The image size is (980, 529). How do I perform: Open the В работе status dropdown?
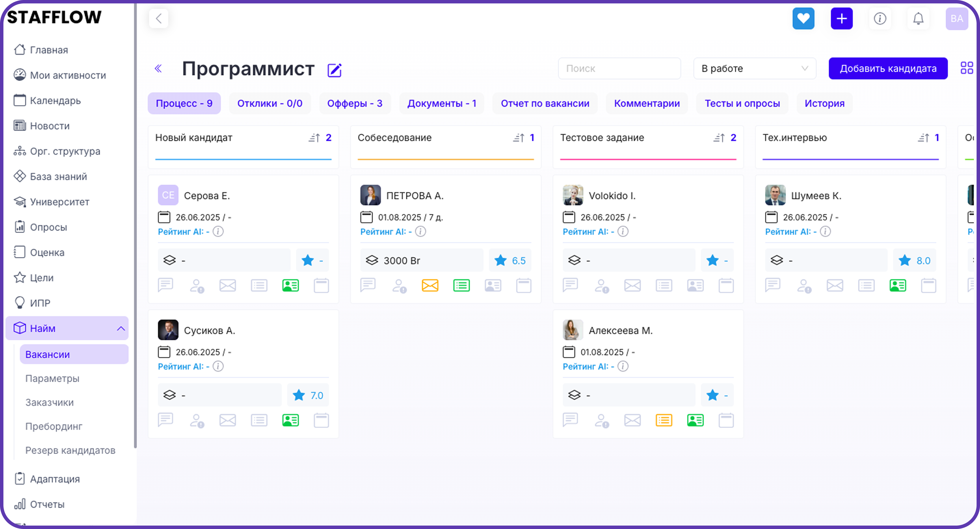(754, 68)
